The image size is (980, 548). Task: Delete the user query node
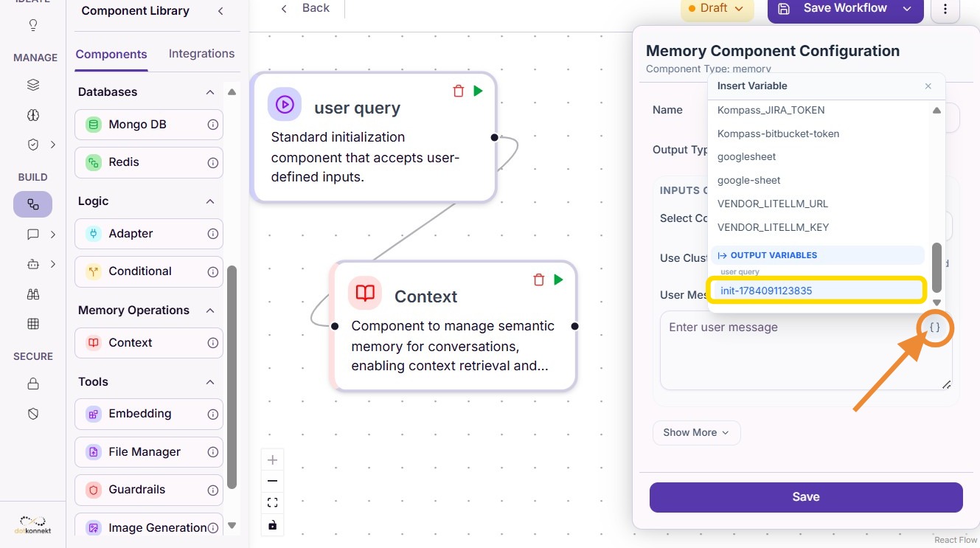click(x=459, y=91)
